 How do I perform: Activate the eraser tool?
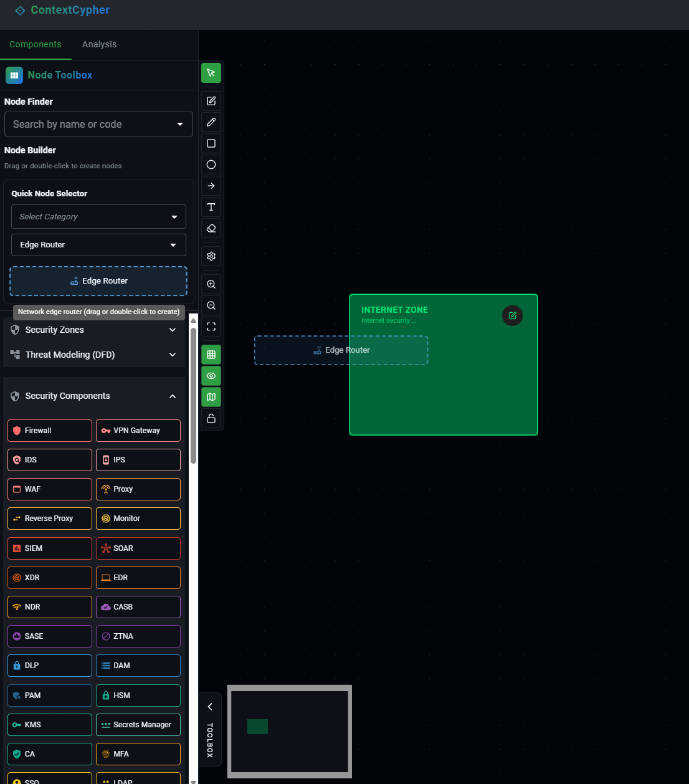coord(211,227)
